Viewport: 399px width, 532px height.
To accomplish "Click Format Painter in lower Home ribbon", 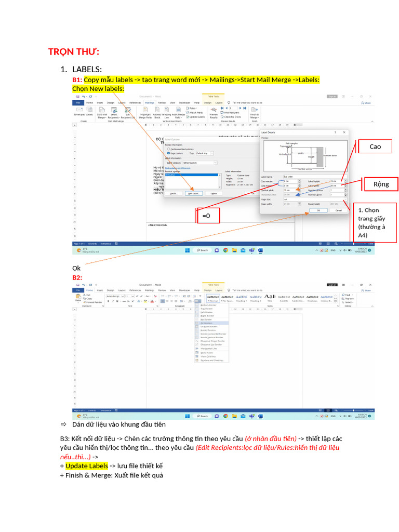I will click(92, 302).
